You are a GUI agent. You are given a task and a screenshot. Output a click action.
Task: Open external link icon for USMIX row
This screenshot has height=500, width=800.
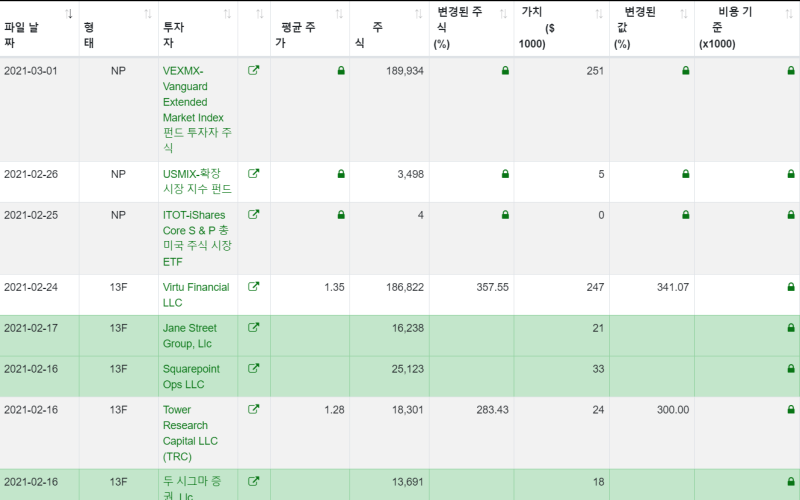(x=254, y=173)
